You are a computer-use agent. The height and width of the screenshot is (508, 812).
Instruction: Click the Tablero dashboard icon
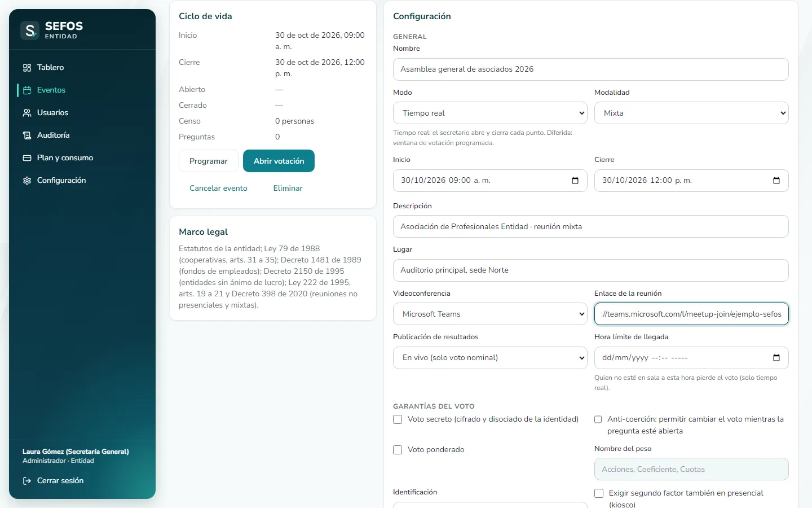click(x=27, y=68)
